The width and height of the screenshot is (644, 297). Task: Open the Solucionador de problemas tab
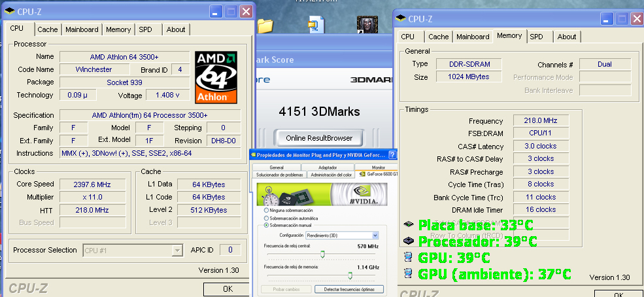[280, 175]
